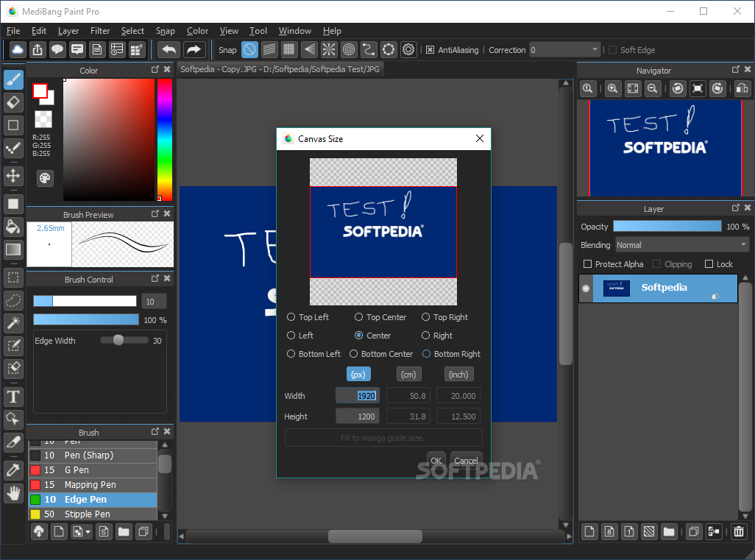Choose the (px) unit button
This screenshot has height=560, width=755.
(x=358, y=375)
